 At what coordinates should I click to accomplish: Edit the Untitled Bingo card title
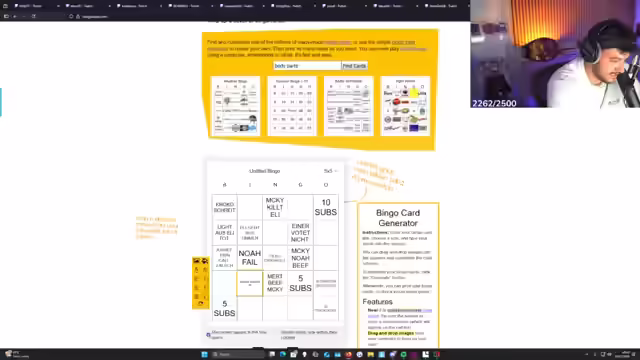(264, 171)
